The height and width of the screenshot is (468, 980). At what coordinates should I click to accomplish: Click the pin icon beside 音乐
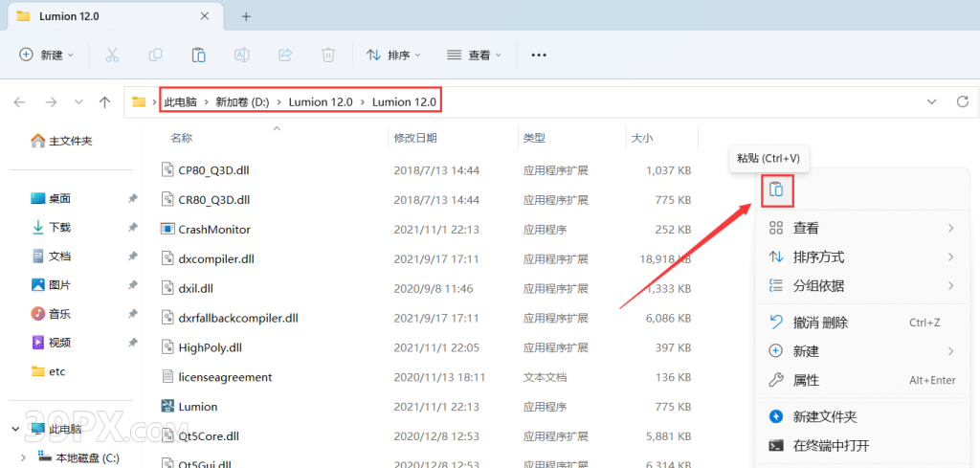(x=132, y=314)
